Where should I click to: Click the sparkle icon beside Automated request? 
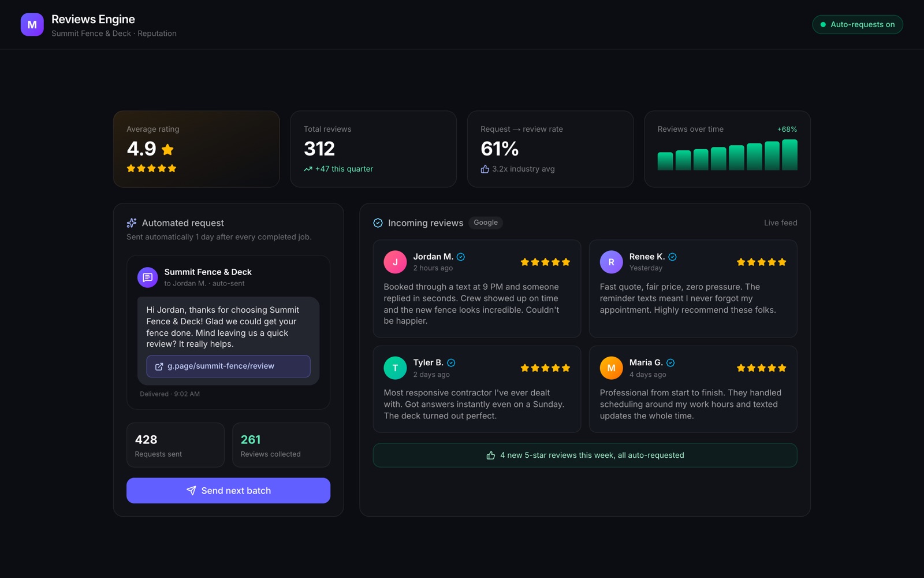(132, 223)
